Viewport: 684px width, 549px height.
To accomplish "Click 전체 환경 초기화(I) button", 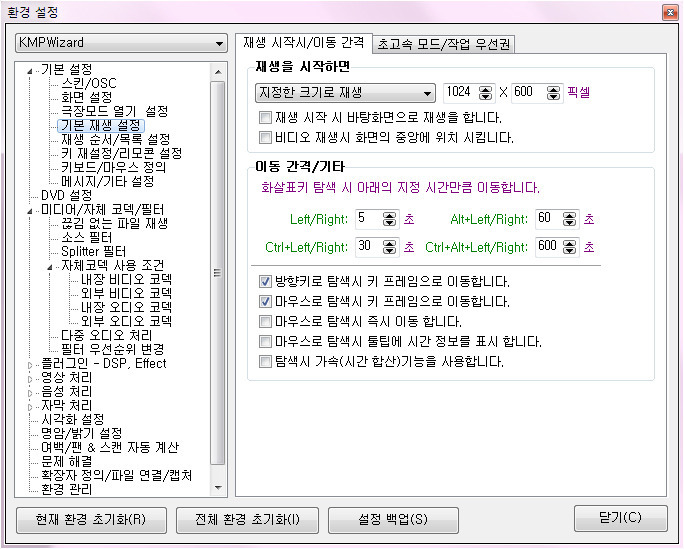I will click(x=247, y=520).
